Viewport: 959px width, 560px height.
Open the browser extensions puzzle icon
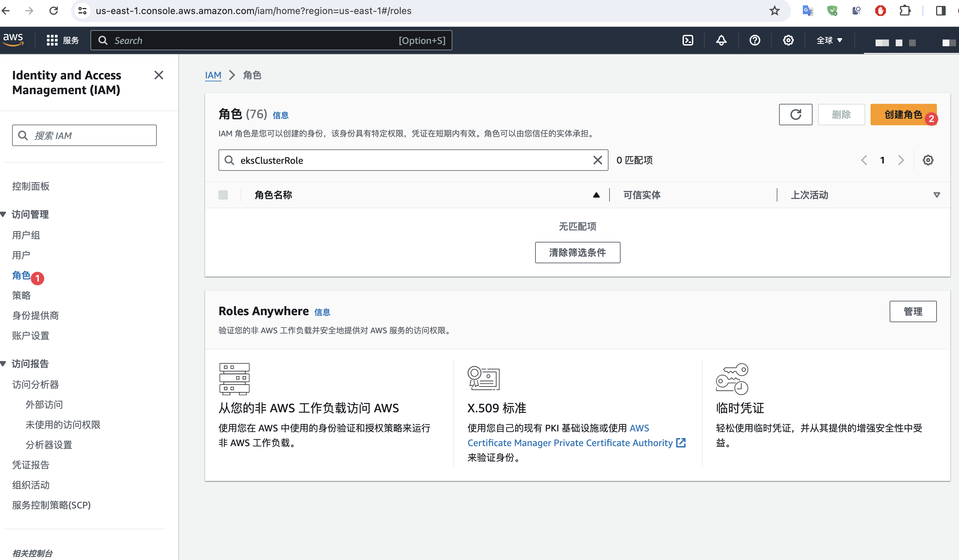(905, 11)
